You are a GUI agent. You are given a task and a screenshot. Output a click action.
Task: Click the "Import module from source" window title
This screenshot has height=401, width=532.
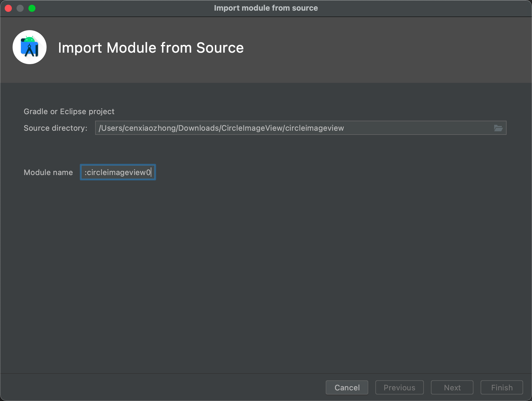tap(266, 8)
